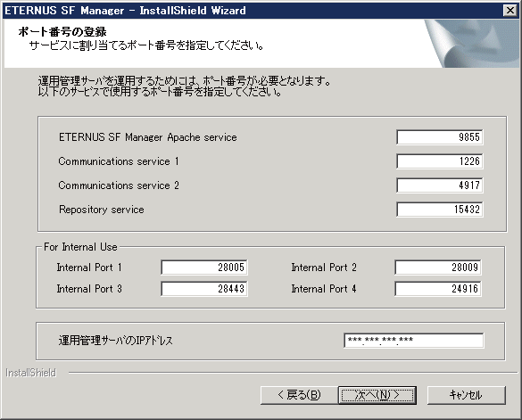Click the For Internal Use group label
Viewport: 522px width, 420px height.
[x=80, y=247]
